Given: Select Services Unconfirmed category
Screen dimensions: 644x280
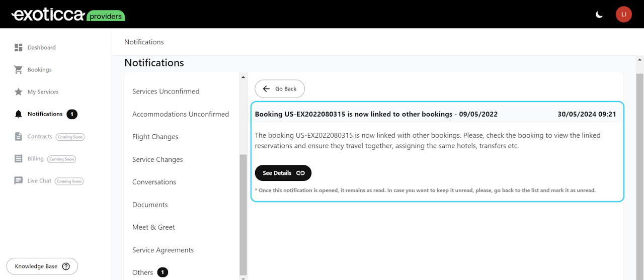Looking at the screenshot, I should tap(166, 91).
